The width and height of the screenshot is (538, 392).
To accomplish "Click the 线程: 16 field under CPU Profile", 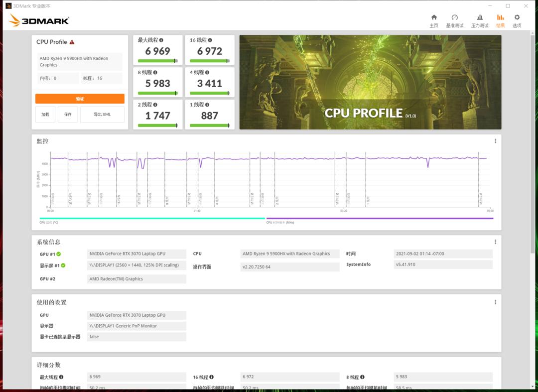I will pyautogui.click(x=102, y=78).
